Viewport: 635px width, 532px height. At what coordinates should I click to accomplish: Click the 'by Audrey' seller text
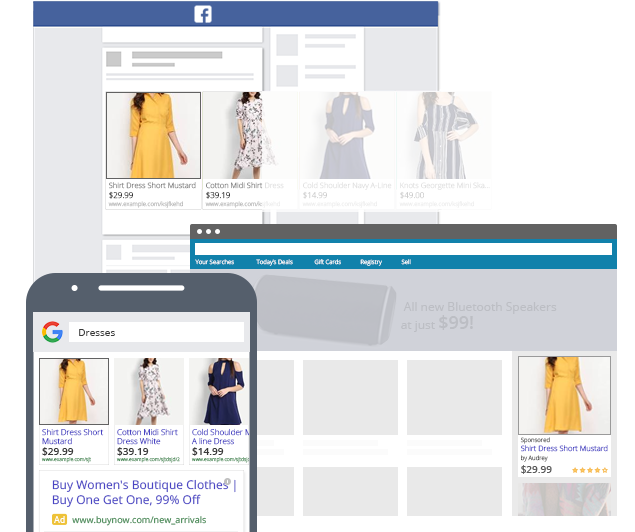(534, 458)
